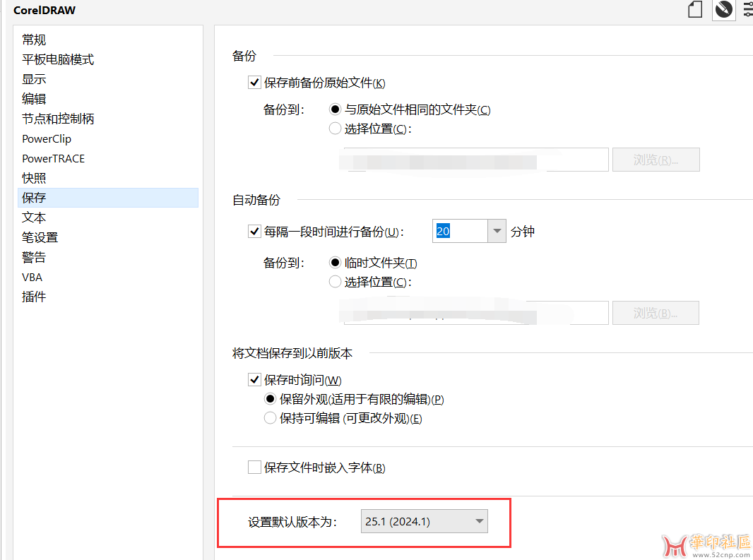The height and width of the screenshot is (560, 753).
Task: Click the 设置默认版本为 label
Action: (x=292, y=522)
